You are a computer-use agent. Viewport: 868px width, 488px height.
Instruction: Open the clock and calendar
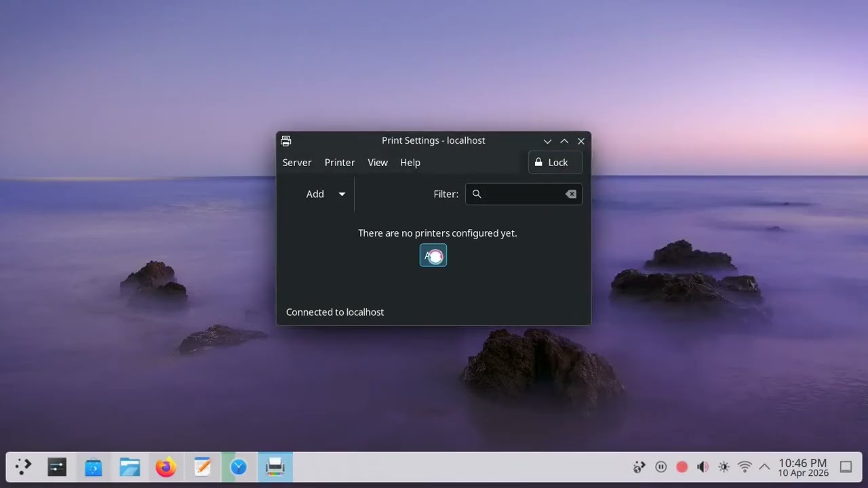pos(803,468)
